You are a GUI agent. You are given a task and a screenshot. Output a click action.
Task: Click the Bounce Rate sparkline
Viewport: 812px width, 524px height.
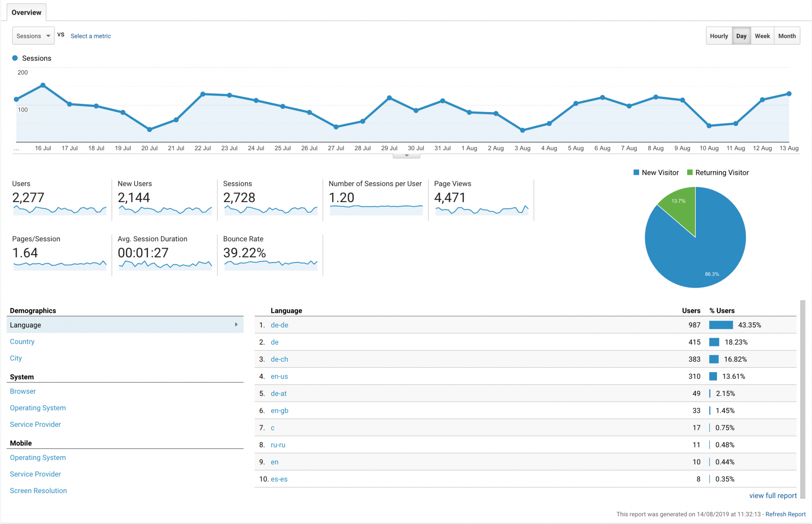271,264
